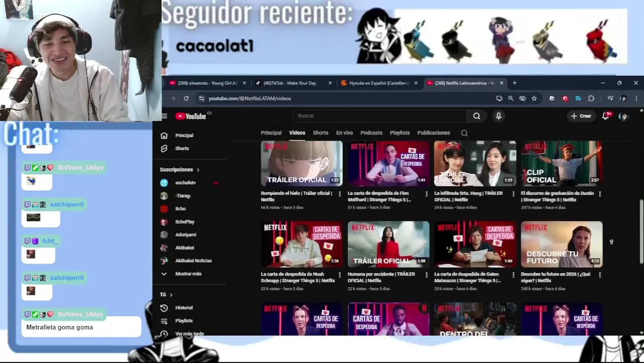Open options for Noah Schnapp carta video
This screenshot has width=644, height=363.
(x=340, y=274)
